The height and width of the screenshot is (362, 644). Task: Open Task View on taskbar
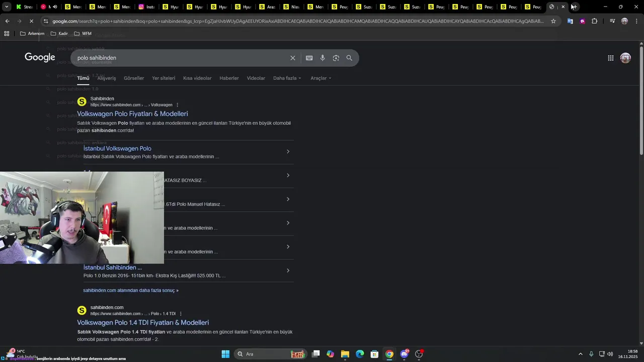tap(315, 354)
